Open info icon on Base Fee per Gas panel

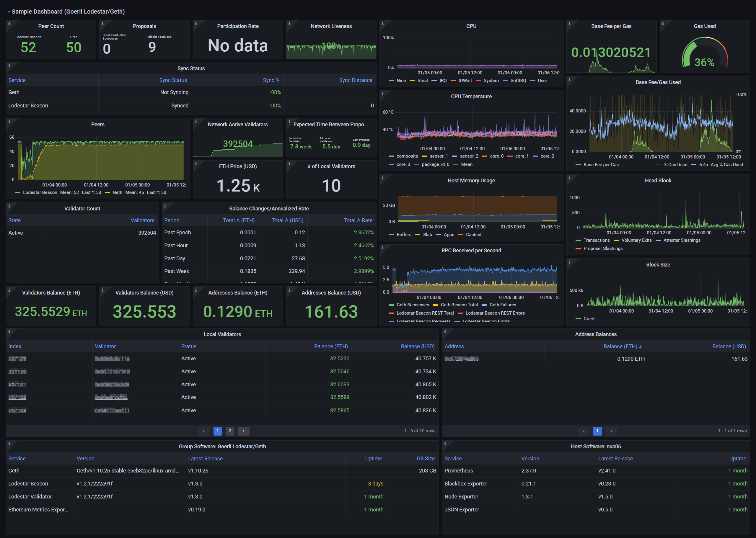[569, 24]
